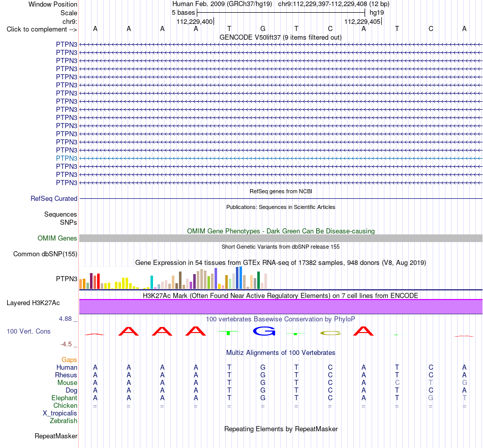The height and width of the screenshot is (448, 483).
Task: Click the SNPs track label
Action: click(69, 222)
